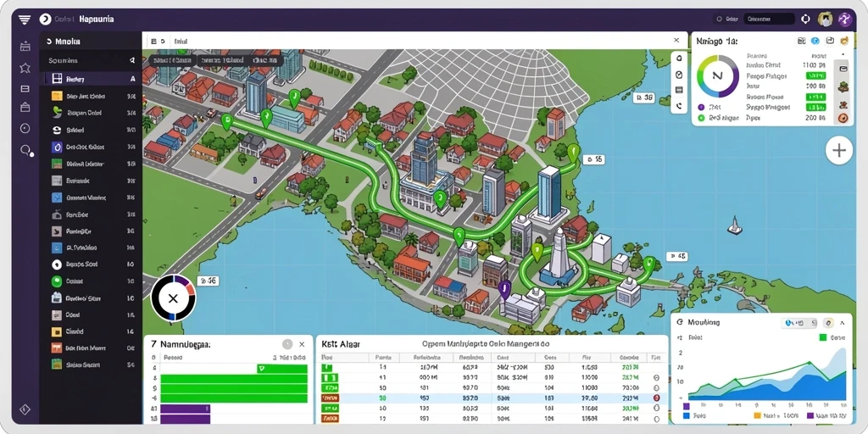868x434 pixels.
Task: Select the first dark filter chip over the map
Action: [172, 60]
